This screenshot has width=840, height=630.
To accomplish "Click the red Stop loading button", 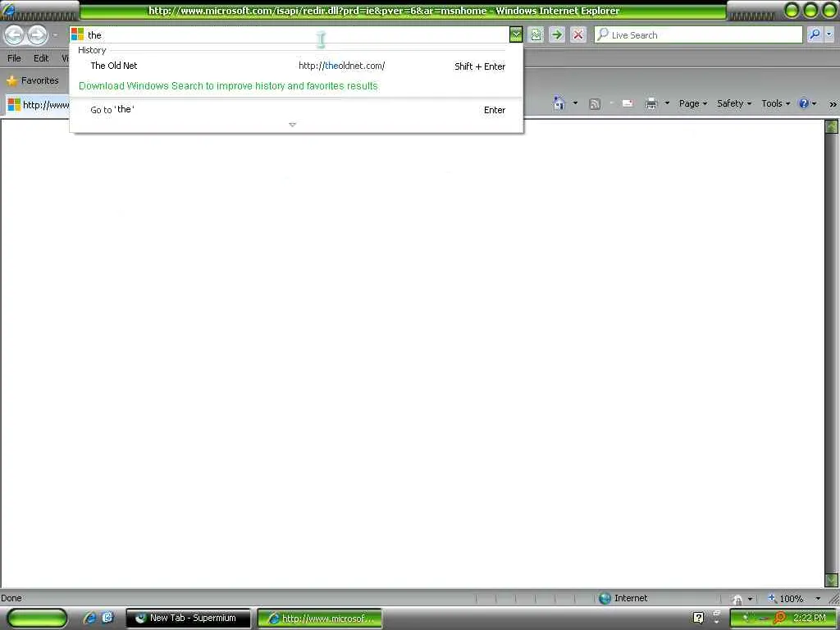I will [x=578, y=34].
